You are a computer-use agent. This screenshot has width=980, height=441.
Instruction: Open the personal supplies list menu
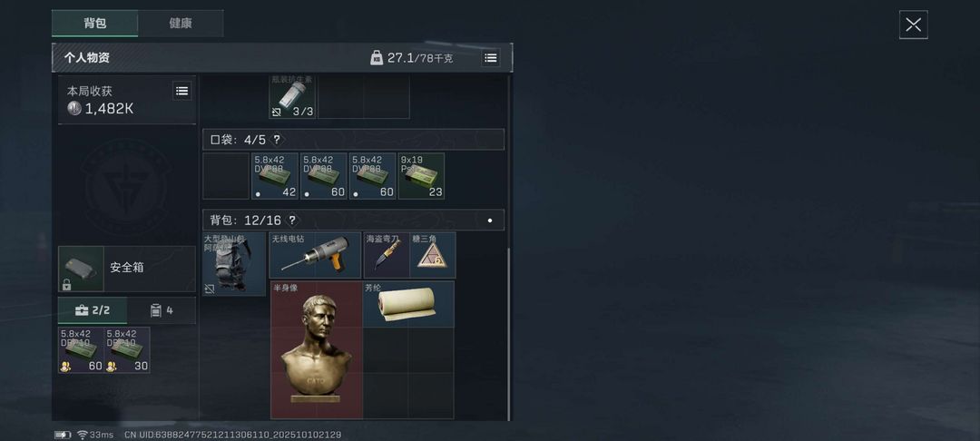point(491,57)
